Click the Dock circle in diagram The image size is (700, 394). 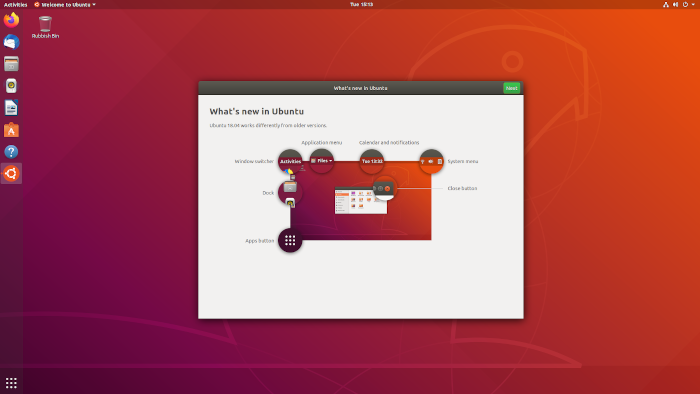[x=290, y=193]
